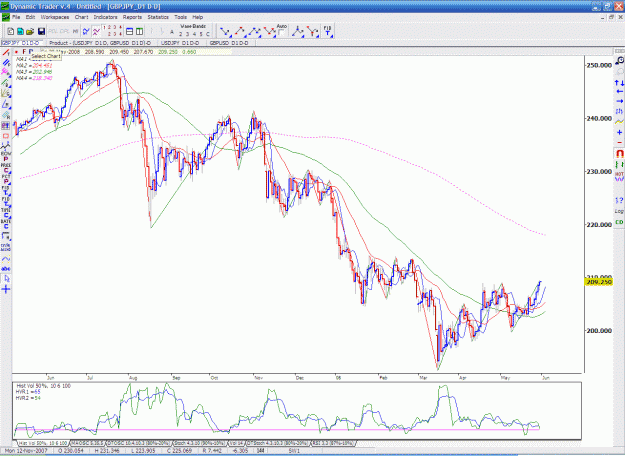Screen dimensions: 625x456
Task: Click the A label next to Wave Bands
Action: 172,32
